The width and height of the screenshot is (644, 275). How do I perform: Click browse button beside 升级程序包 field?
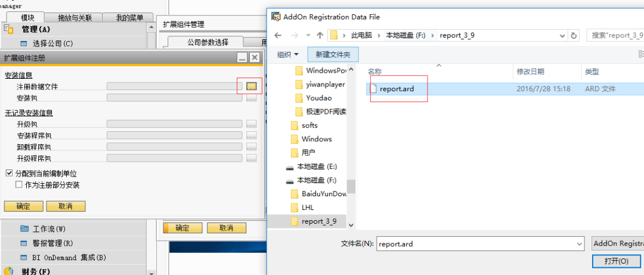(x=252, y=158)
